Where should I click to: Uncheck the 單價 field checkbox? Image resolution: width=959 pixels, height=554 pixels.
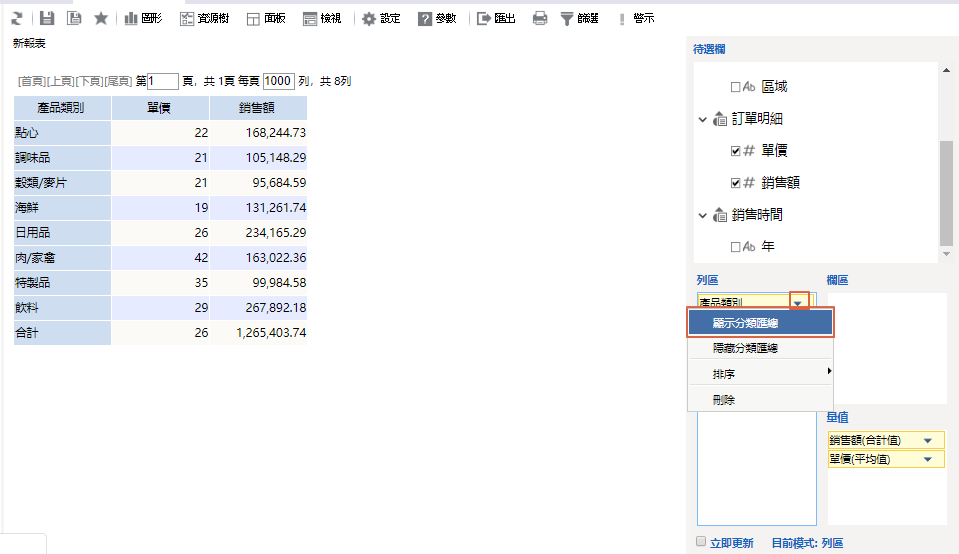(x=736, y=151)
